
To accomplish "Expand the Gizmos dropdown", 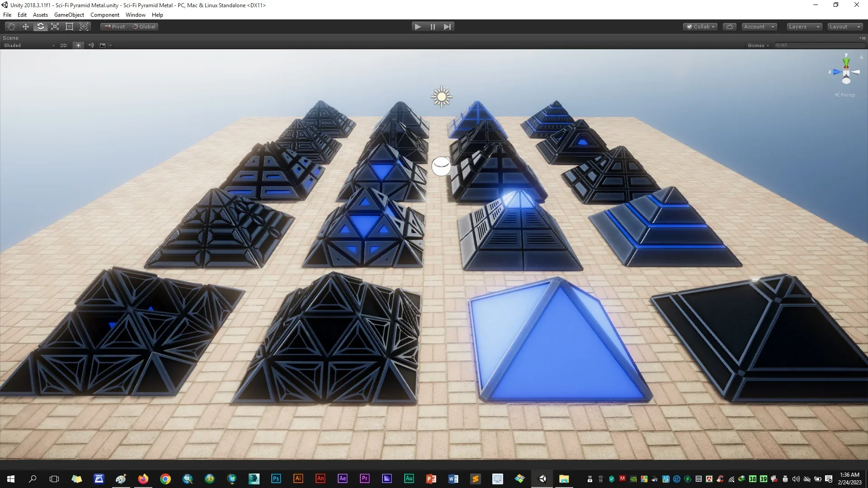I will click(758, 45).
